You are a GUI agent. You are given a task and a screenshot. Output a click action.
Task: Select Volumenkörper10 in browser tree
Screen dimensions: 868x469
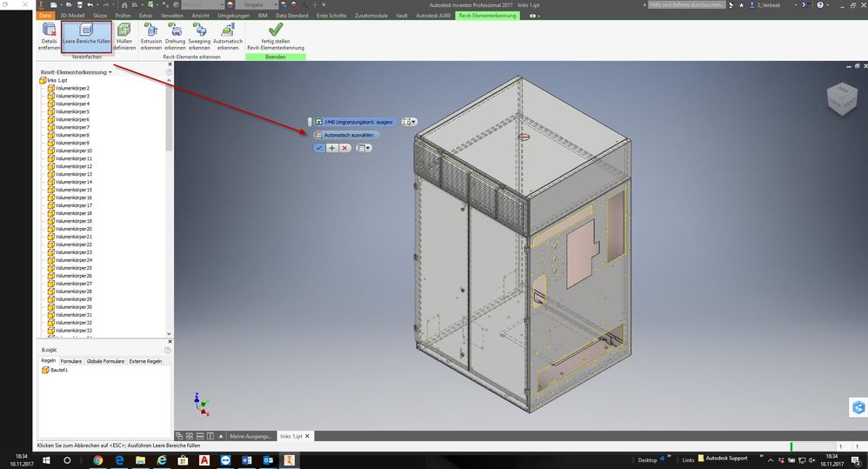(x=70, y=151)
